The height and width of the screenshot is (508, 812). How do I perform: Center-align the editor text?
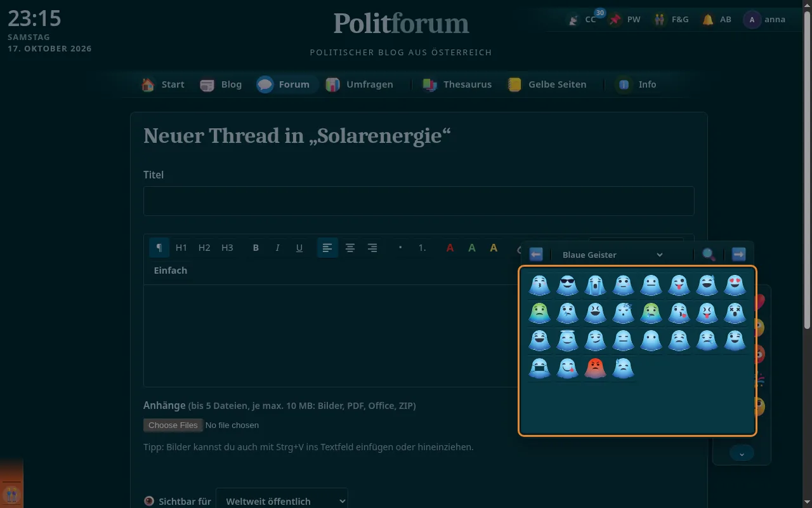coord(350,248)
